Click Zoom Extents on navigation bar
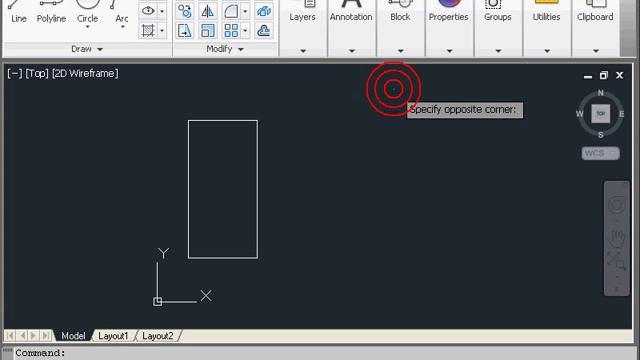The width and height of the screenshot is (640, 360). tap(616, 260)
